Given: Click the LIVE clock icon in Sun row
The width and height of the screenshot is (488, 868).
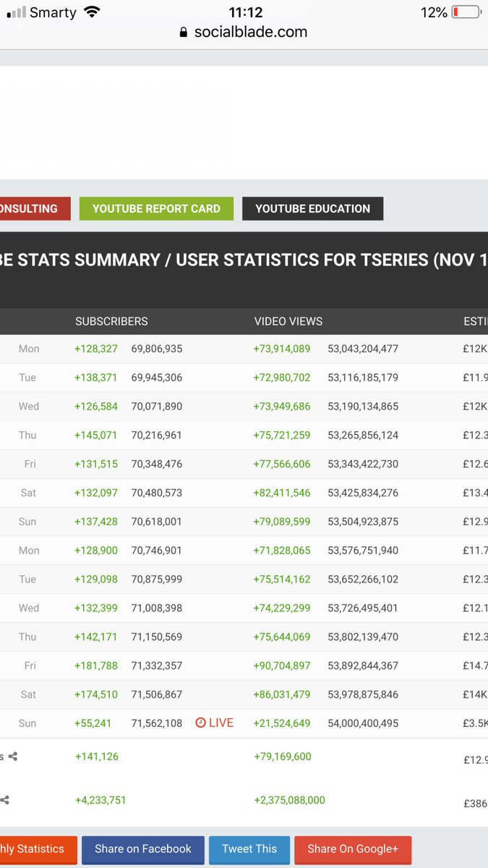Looking at the screenshot, I should 200,723.
